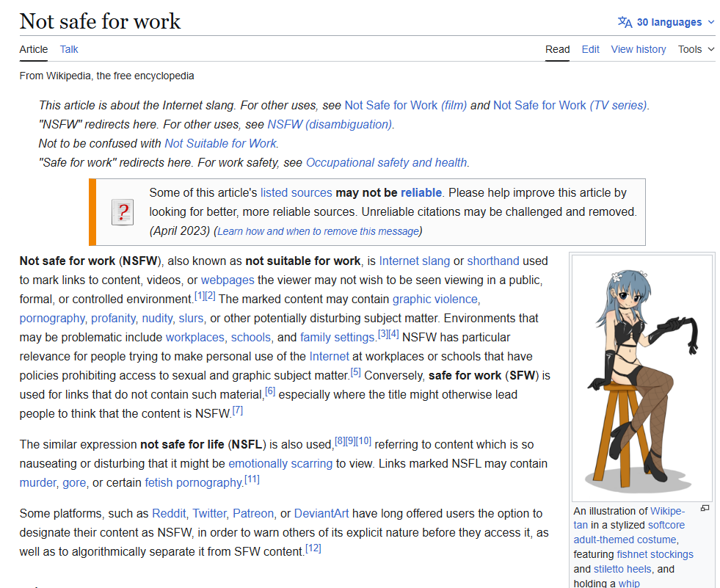The image size is (720, 588).
Task: Open the whip link in caption
Action: 629,584
